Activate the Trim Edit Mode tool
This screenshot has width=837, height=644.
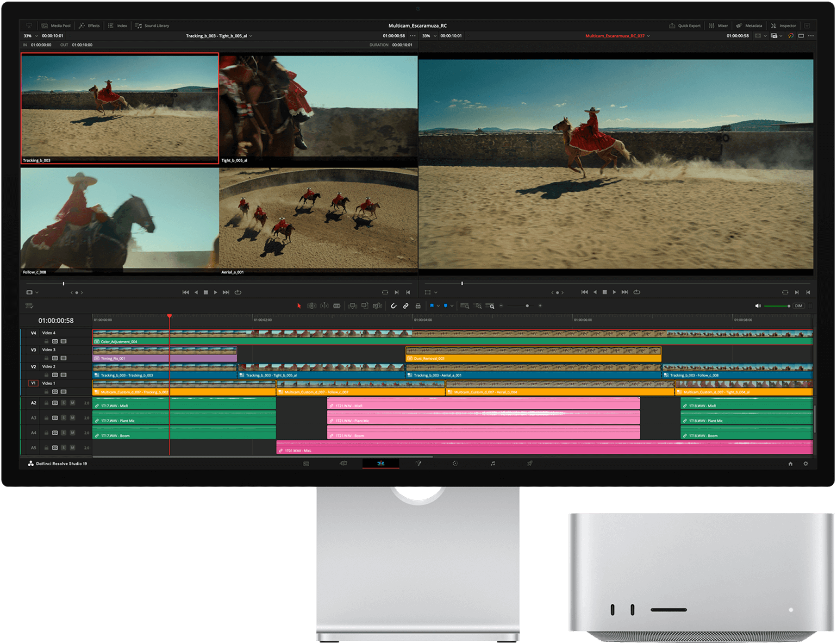tap(312, 306)
